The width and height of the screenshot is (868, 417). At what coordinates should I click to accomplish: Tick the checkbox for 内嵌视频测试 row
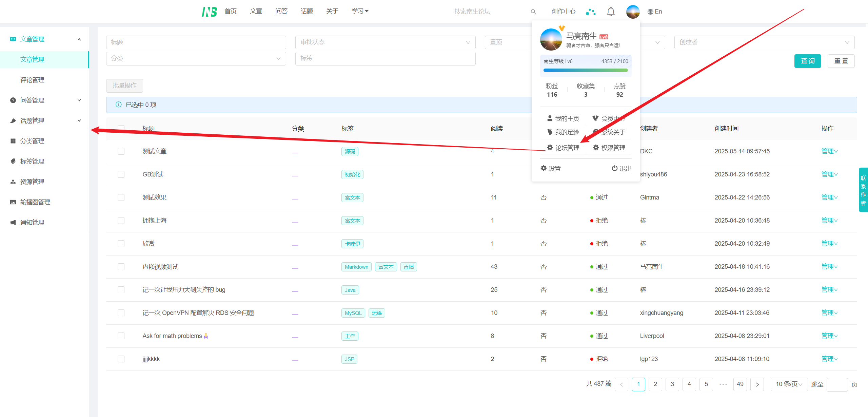tap(121, 267)
